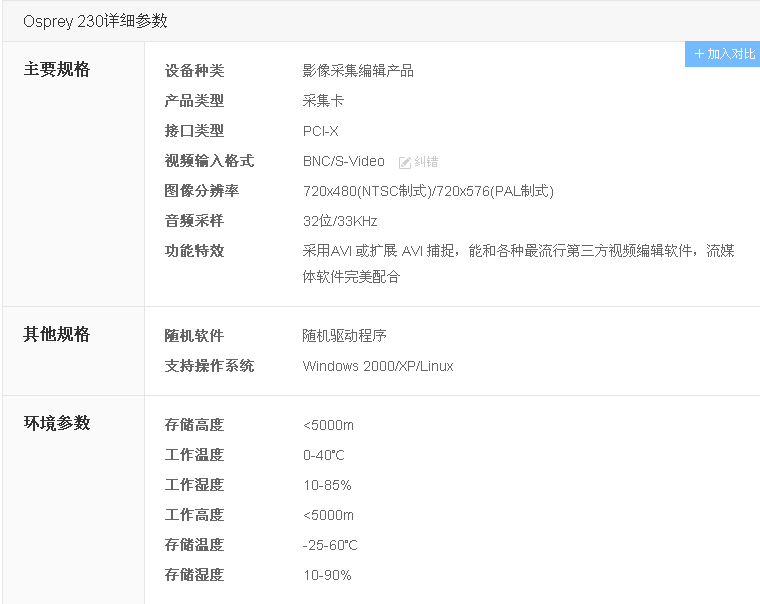Click the 环境参数 section label
Viewport: 760px width, 604px height.
(57, 423)
